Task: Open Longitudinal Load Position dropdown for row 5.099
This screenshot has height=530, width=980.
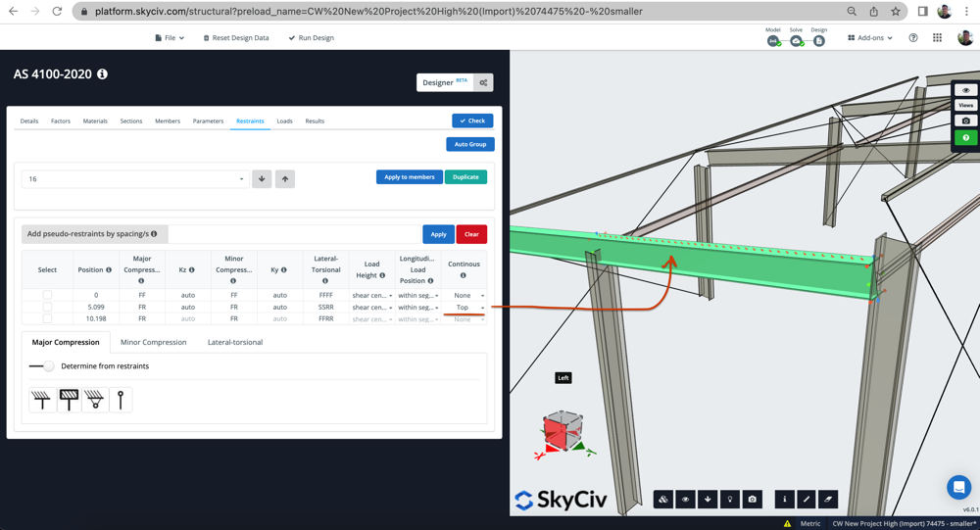Action: (x=418, y=307)
